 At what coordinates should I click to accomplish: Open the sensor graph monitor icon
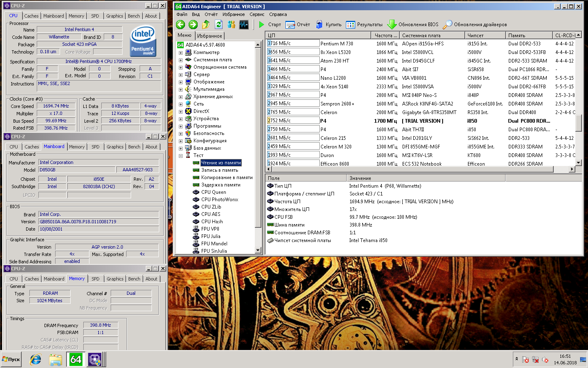(244, 25)
